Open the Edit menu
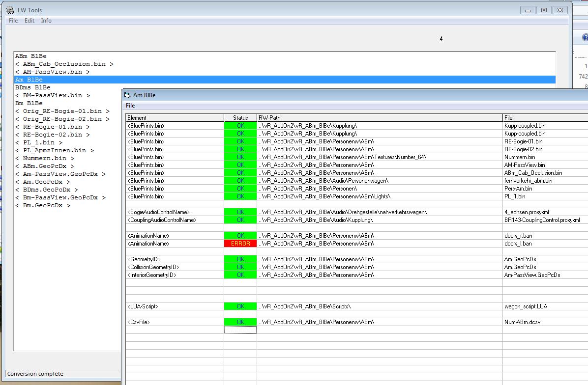588x385 pixels. (29, 21)
